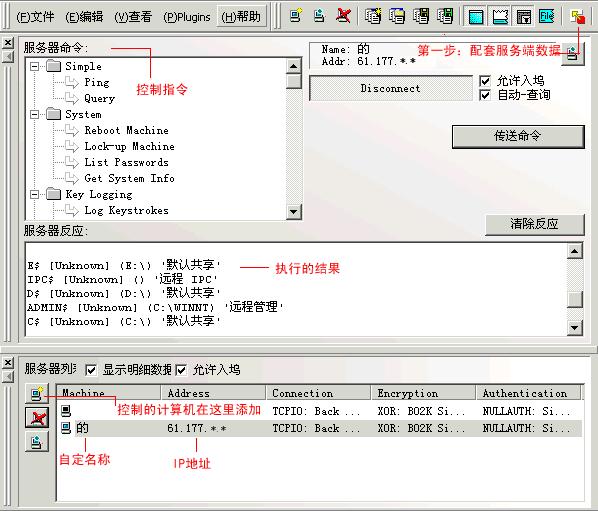Delete selected server with red X list button
Viewport: 598px width, 511px height.
tap(37, 418)
